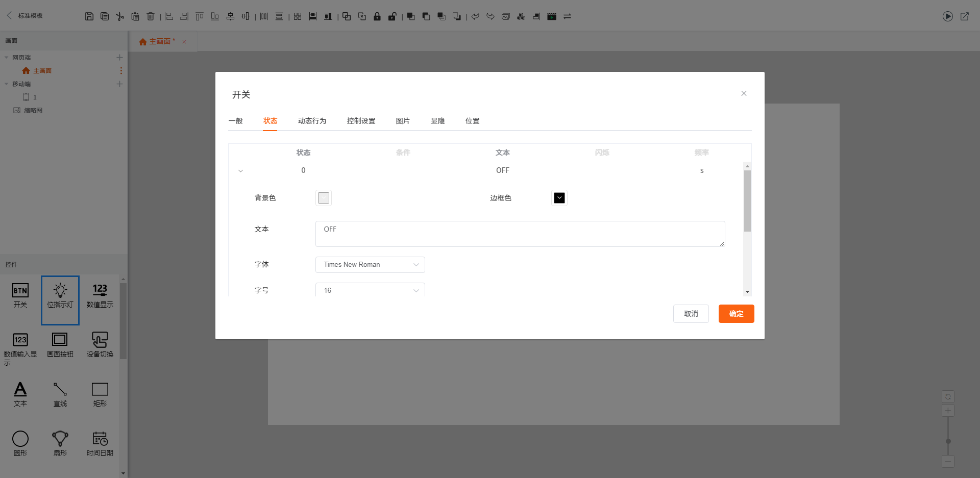Switch to the 一般 tab

point(236,121)
